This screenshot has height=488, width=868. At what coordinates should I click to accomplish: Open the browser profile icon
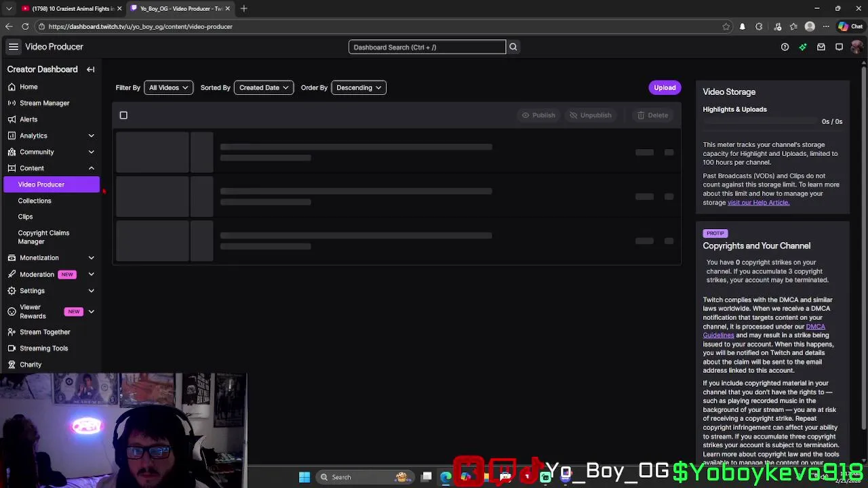pyautogui.click(x=810, y=26)
